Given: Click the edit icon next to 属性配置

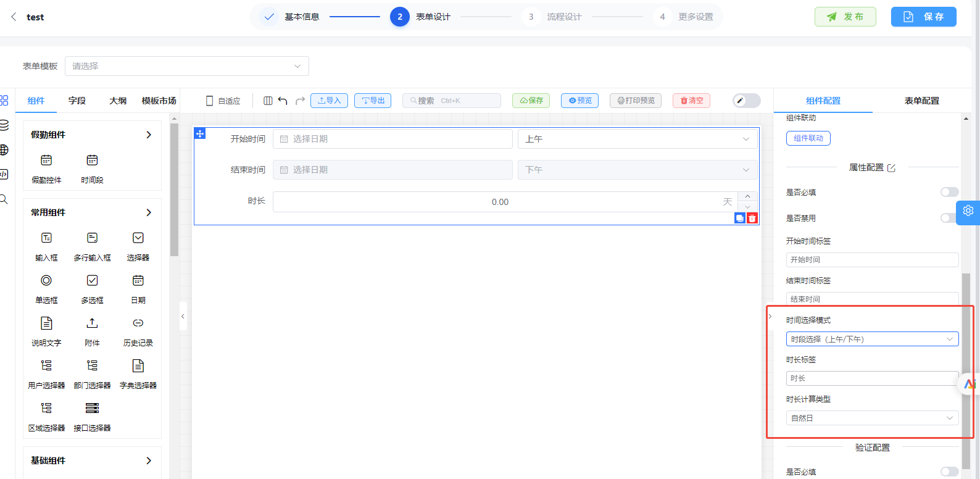Looking at the screenshot, I should pos(891,168).
